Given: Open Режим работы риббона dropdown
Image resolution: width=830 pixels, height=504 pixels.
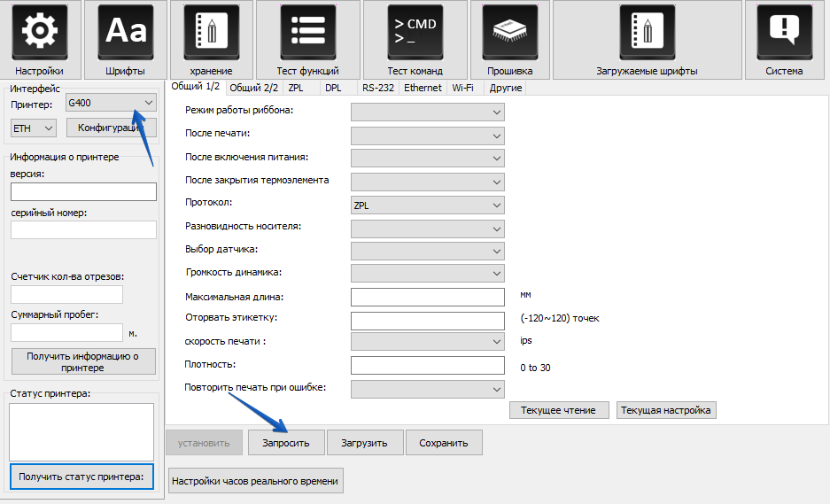Looking at the screenshot, I should pyautogui.click(x=427, y=112).
